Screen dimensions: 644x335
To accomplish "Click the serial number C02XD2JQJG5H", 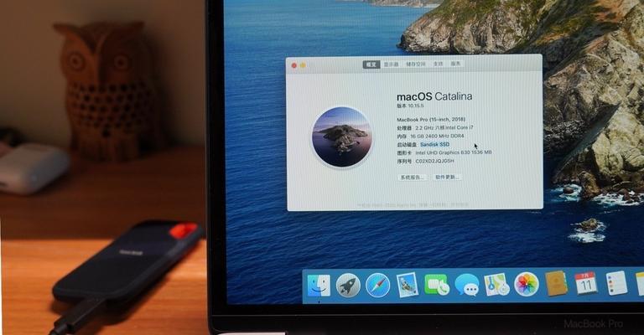I will point(435,161).
